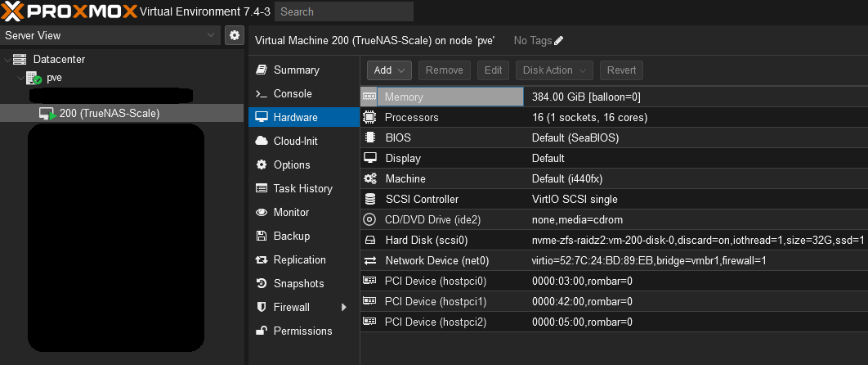
Task: Open the Disk Action dropdown
Action: point(554,70)
